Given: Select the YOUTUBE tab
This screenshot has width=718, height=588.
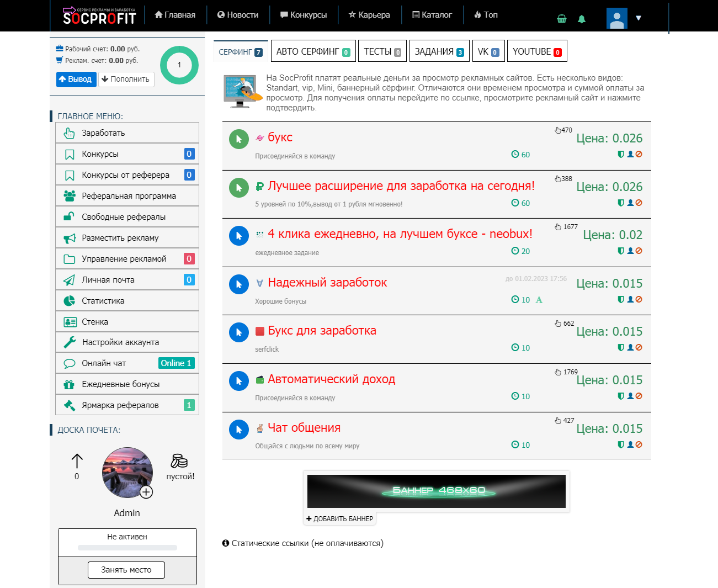Looking at the screenshot, I should click(x=537, y=51).
